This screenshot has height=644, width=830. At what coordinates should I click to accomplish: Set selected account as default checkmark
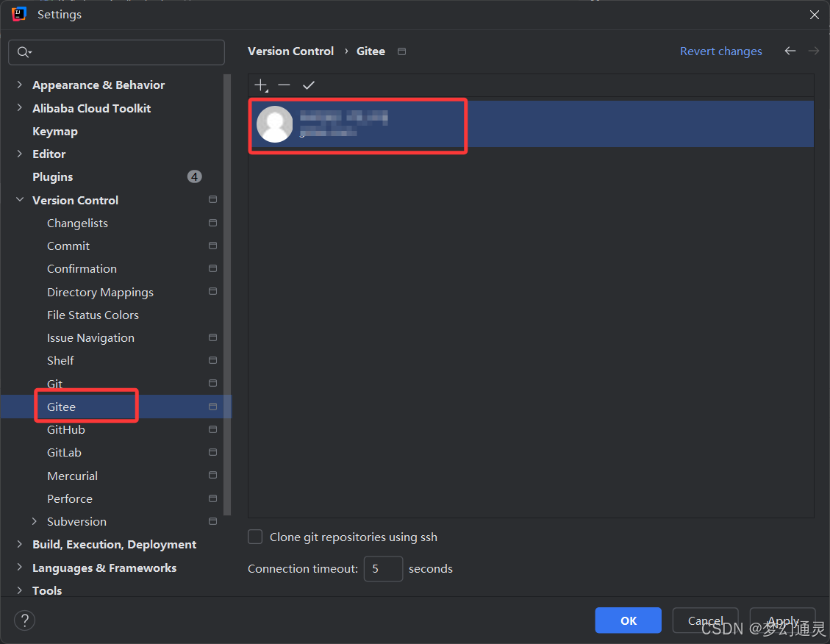click(x=309, y=85)
